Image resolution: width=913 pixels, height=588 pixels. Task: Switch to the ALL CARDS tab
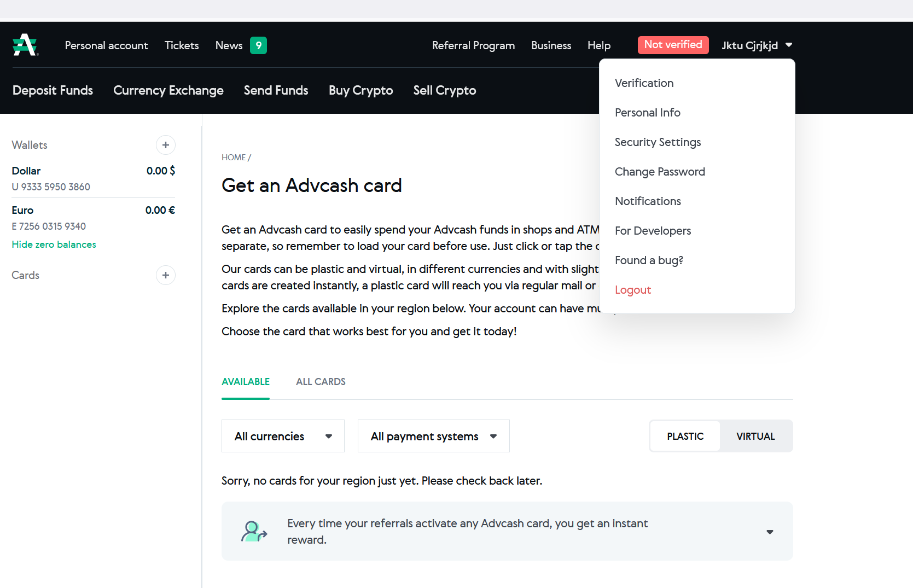[321, 382]
